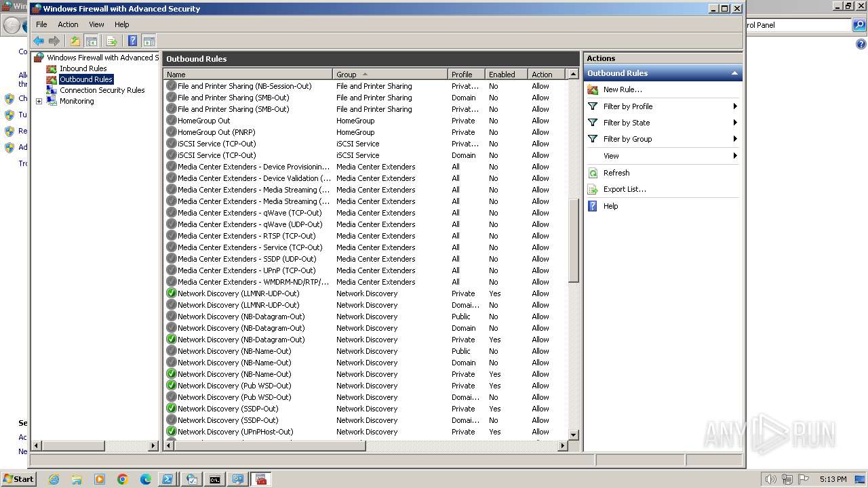
Task: Toggle Show/Hide Action Pane toolbar icon
Action: [149, 41]
